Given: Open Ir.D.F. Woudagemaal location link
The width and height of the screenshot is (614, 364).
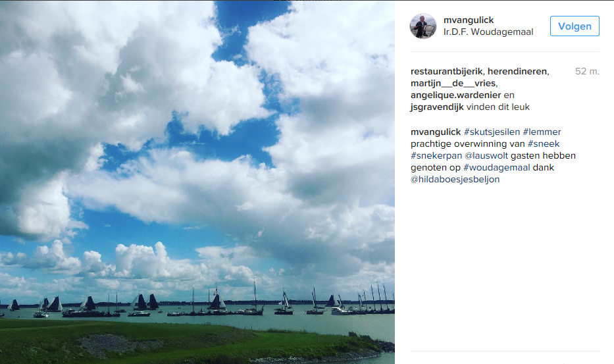Looking at the screenshot, I should click(x=488, y=32).
